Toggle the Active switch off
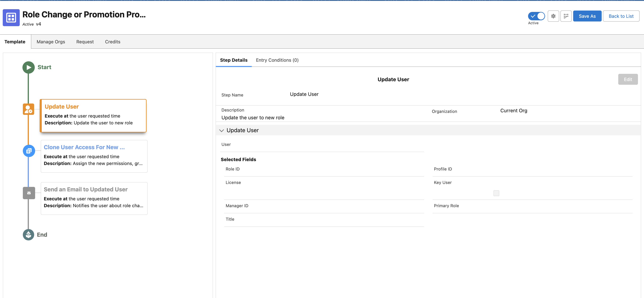Screen dimensions: 644x298 click(x=536, y=16)
